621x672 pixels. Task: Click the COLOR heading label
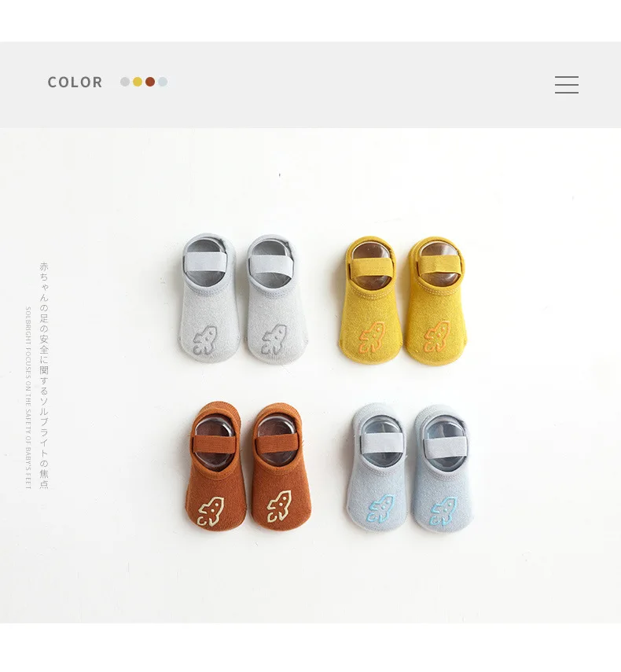coord(75,82)
